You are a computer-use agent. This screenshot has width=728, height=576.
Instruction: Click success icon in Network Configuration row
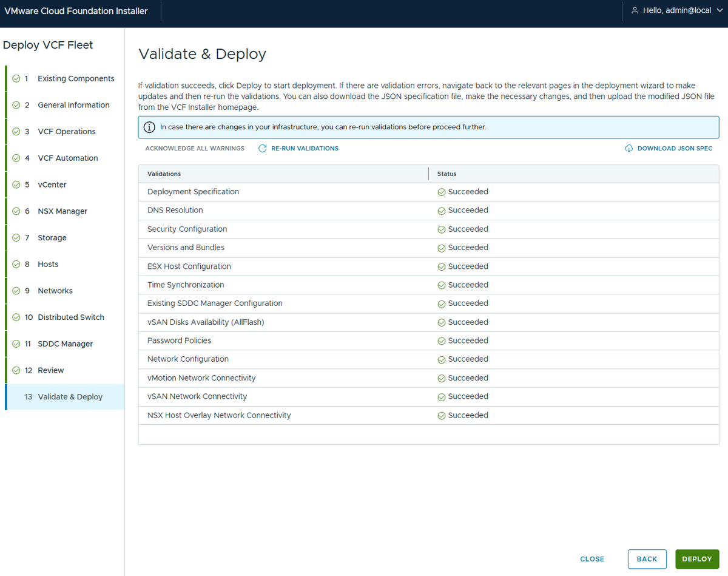coord(442,359)
